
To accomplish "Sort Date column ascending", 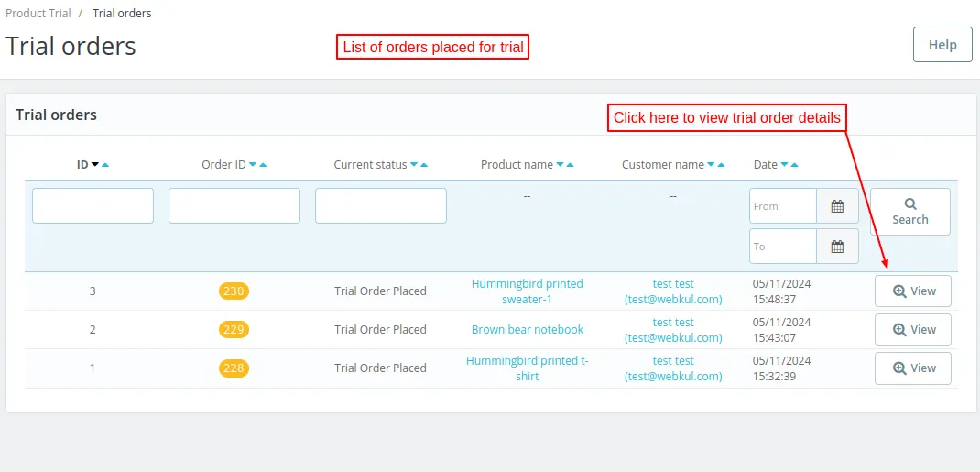I will pyautogui.click(x=794, y=165).
